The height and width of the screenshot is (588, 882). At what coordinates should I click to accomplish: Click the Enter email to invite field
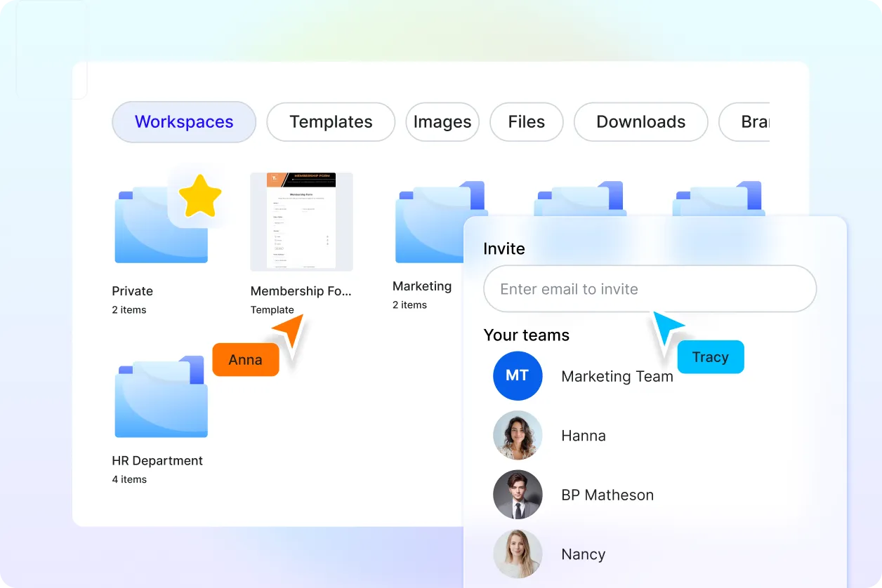coord(650,289)
